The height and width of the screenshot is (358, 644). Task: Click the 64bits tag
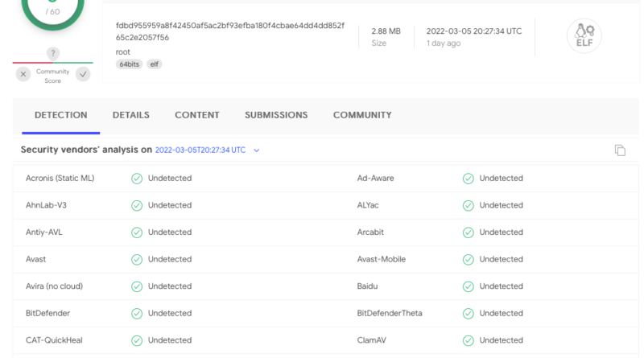point(129,64)
